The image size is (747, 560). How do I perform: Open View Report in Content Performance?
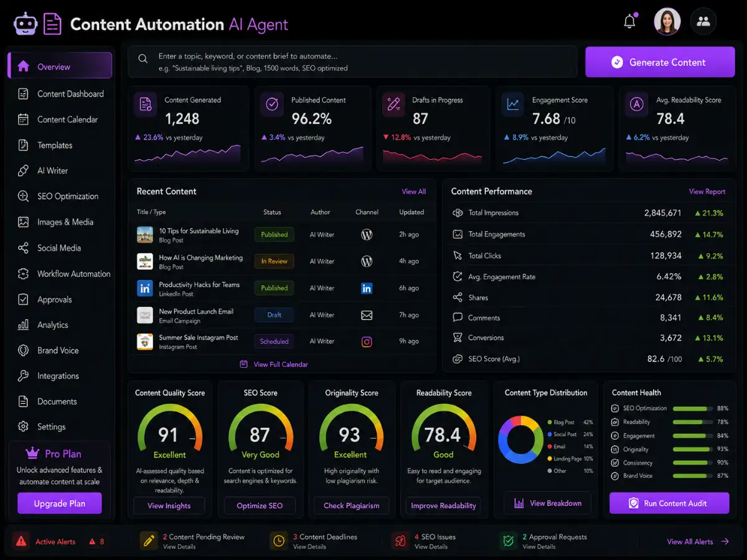click(x=707, y=192)
